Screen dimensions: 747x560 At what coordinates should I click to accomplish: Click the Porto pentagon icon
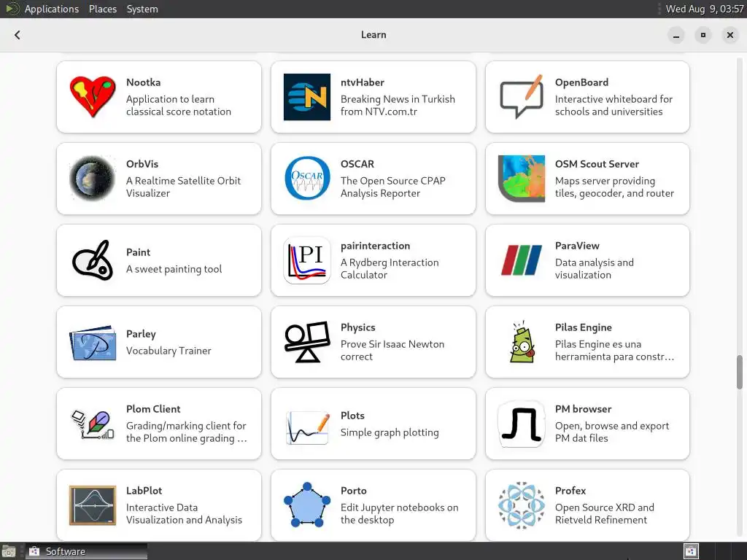point(307,506)
